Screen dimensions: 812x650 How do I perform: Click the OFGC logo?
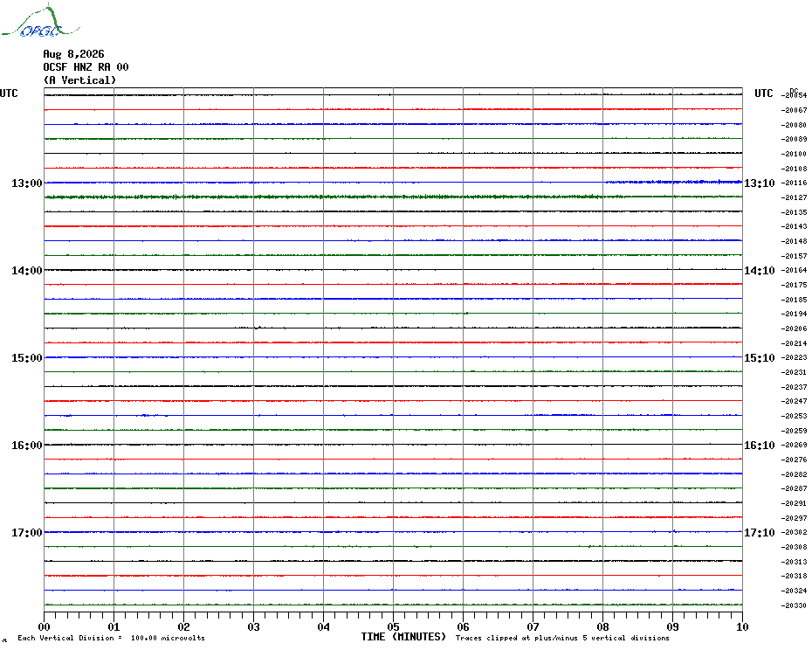pyautogui.click(x=41, y=21)
